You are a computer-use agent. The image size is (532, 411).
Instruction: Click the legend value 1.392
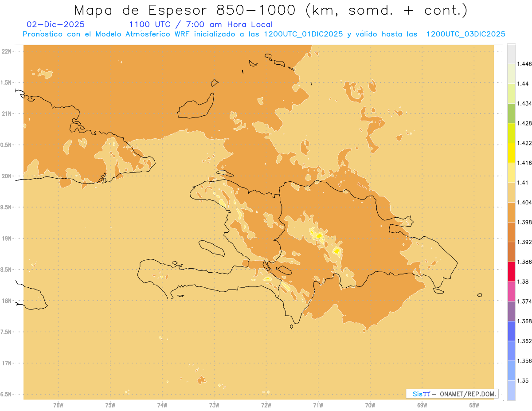(524, 242)
